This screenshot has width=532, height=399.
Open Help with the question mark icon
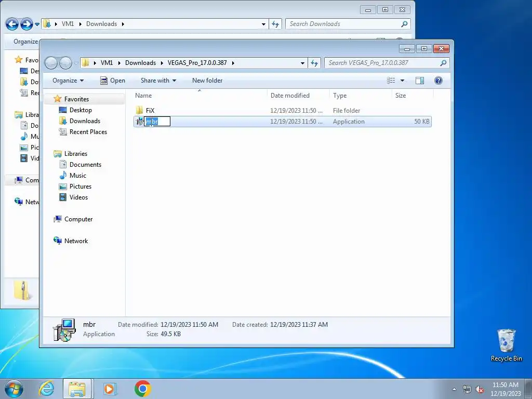click(438, 81)
